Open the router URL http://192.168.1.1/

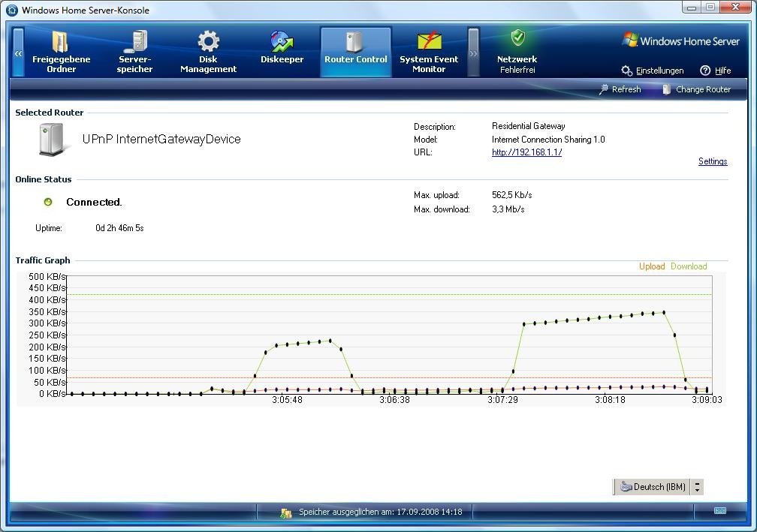point(526,152)
